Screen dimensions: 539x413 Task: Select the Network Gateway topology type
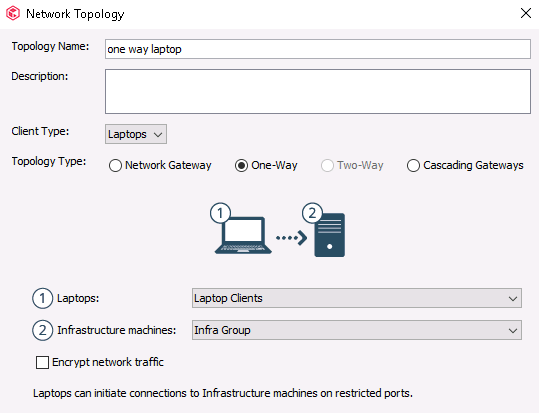pyautogui.click(x=115, y=165)
